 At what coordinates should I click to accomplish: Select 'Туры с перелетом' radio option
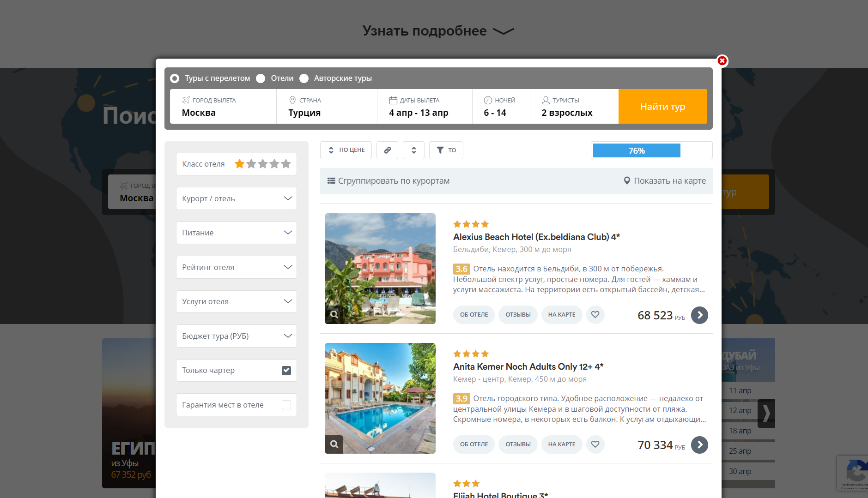175,78
